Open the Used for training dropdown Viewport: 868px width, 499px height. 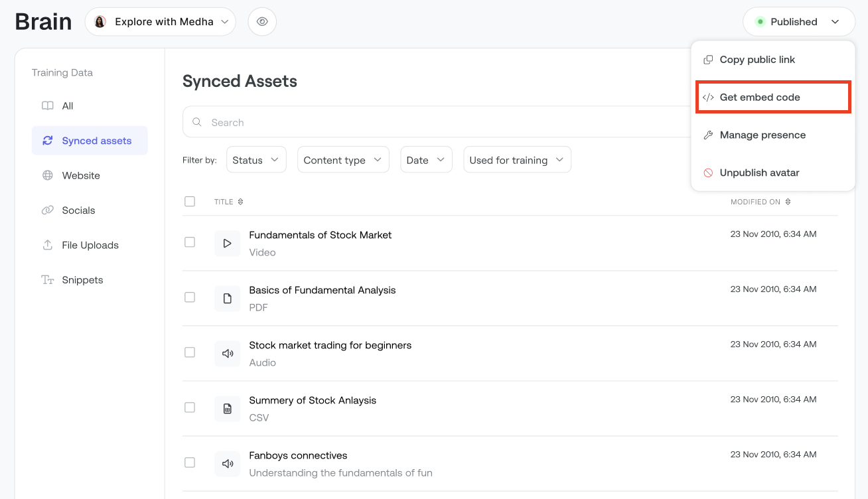click(516, 160)
